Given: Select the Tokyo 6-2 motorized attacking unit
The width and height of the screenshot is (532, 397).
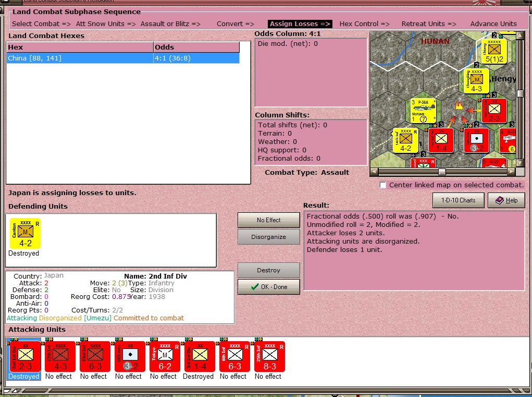Looking at the screenshot, I should [x=165, y=357].
